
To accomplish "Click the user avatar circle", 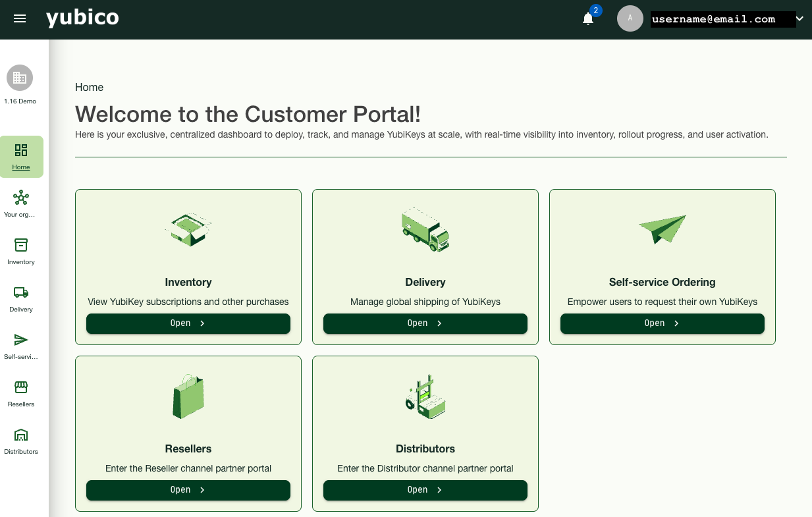I will pyautogui.click(x=630, y=18).
